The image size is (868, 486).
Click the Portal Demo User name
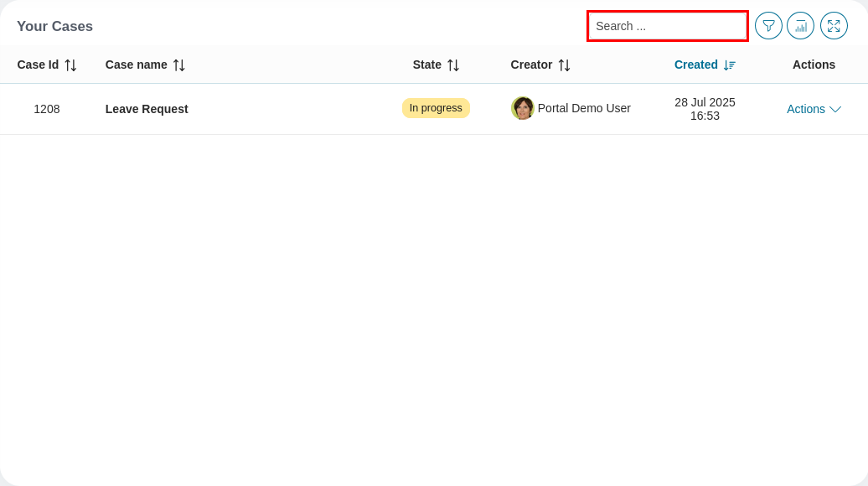(x=584, y=108)
